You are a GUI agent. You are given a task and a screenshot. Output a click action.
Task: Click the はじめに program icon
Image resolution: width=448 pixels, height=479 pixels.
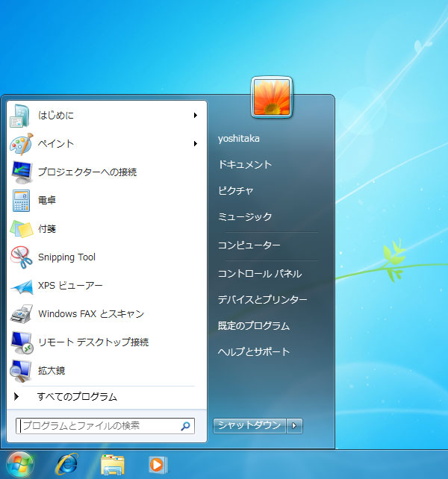[x=20, y=116]
